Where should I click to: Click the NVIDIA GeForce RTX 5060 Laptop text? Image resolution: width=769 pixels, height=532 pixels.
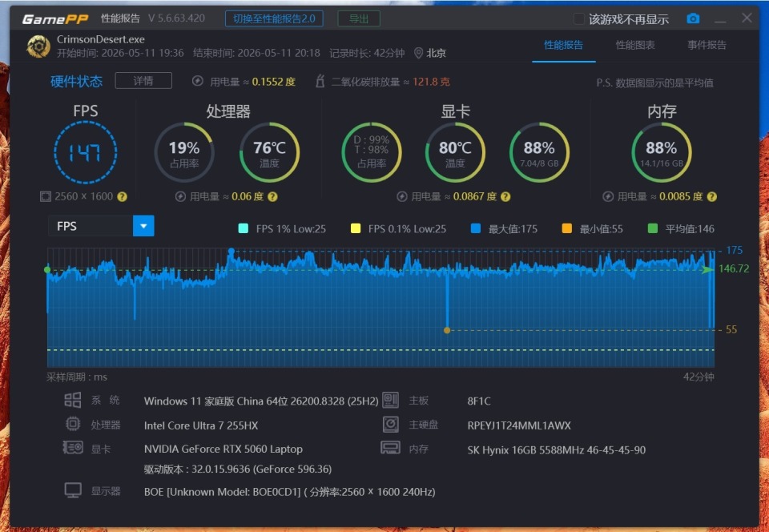click(x=223, y=449)
